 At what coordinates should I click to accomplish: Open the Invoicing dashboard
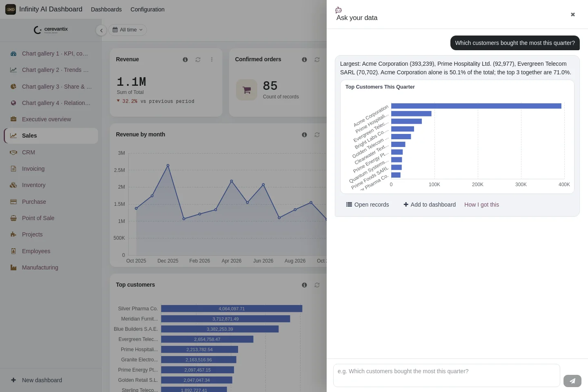pos(51,169)
